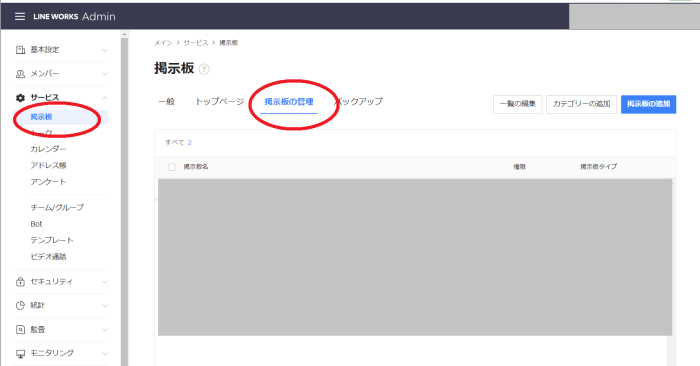Expand the 基本設定 chevron
Screen dimensions: 700x366
tap(104, 50)
